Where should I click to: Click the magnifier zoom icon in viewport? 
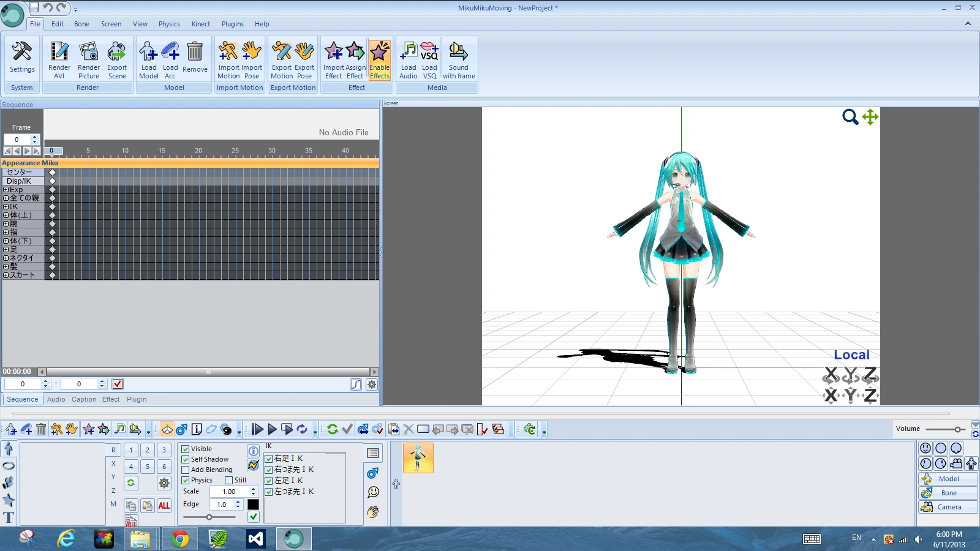point(850,117)
